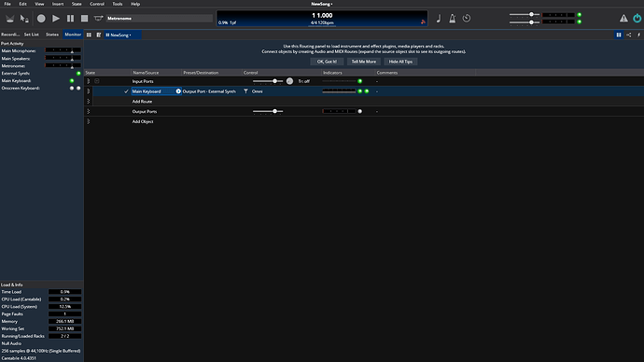Toggle the Main Keyboard route checkmark
The width and height of the screenshot is (644, 362).
[x=126, y=91]
